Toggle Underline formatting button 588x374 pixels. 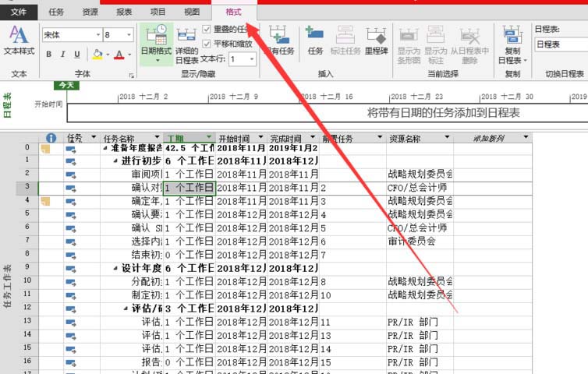pyautogui.click(x=77, y=55)
